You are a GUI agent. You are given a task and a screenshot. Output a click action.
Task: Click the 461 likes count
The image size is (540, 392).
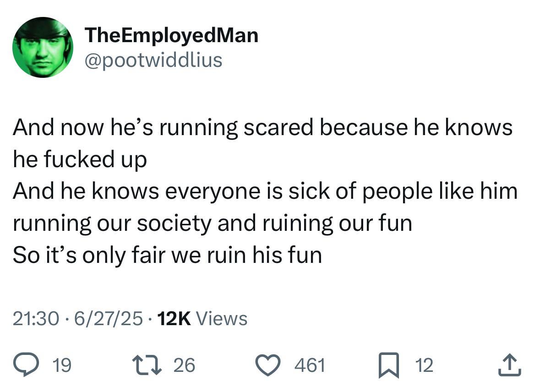(x=310, y=365)
